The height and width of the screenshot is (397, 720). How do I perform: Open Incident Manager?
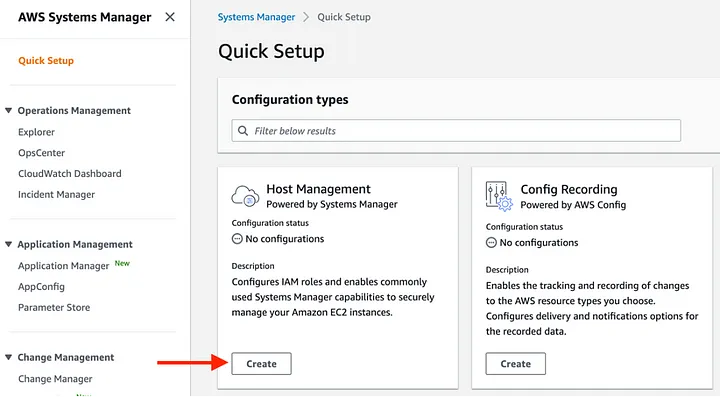point(56,195)
